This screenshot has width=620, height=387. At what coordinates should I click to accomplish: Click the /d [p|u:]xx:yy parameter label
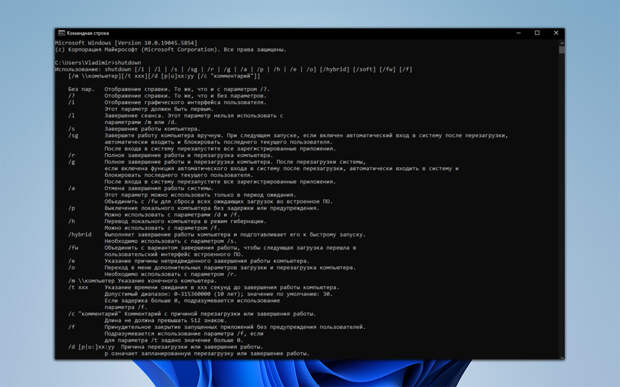[x=91, y=347]
